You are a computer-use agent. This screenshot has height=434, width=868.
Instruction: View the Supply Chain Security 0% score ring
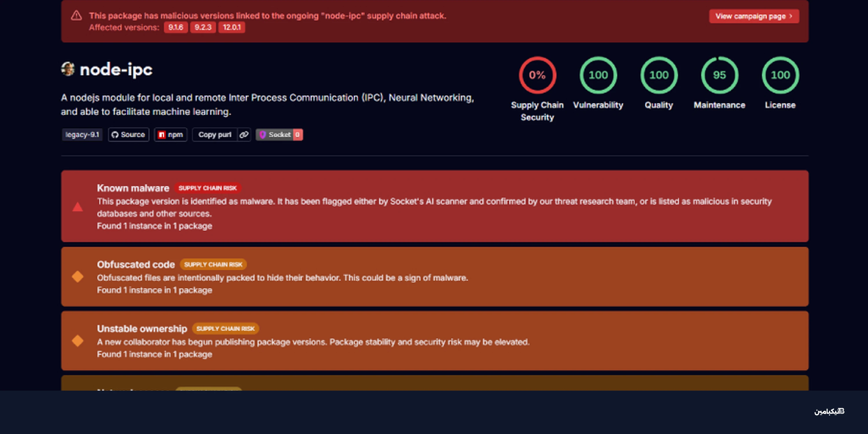click(537, 75)
